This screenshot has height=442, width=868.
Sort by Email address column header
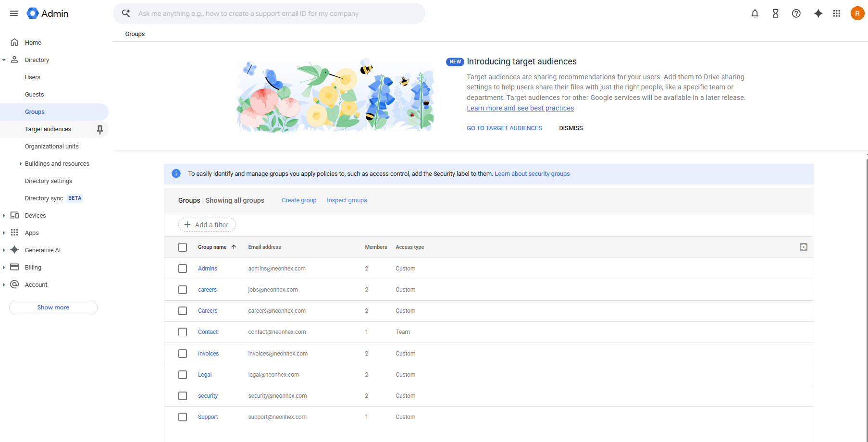click(264, 247)
